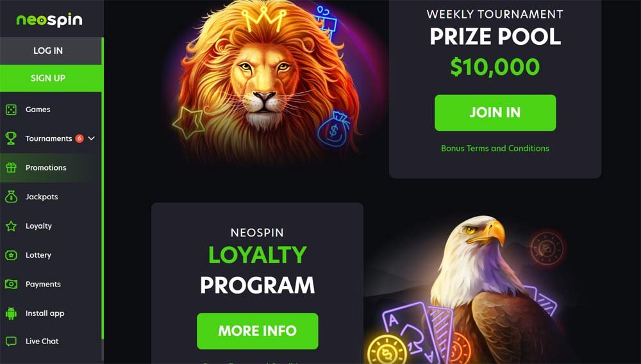Click the Live Chat speech bubble icon
641x364 pixels.
11,341
